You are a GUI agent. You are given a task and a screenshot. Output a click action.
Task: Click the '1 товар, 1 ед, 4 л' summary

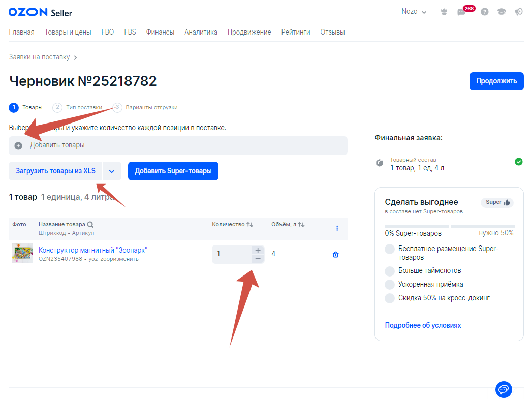[x=417, y=168]
